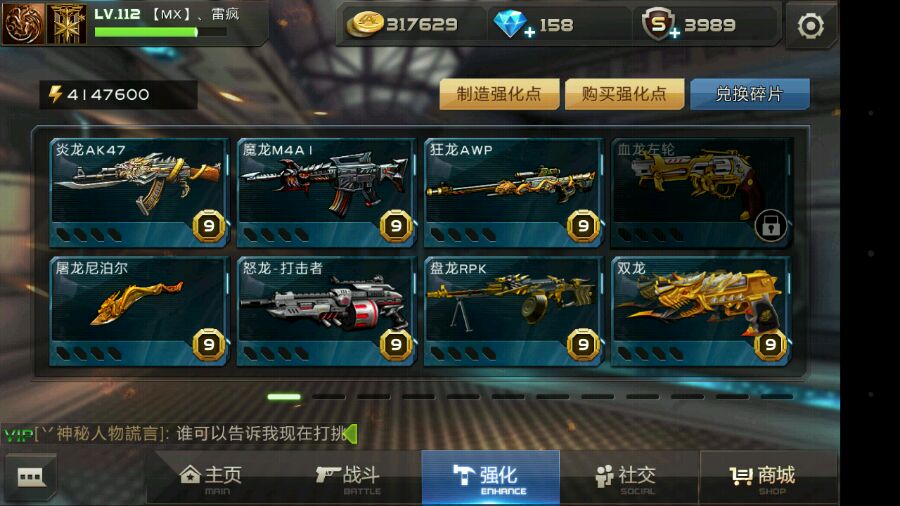Tap the lock icon on 血龙左轮

(x=770, y=225)
